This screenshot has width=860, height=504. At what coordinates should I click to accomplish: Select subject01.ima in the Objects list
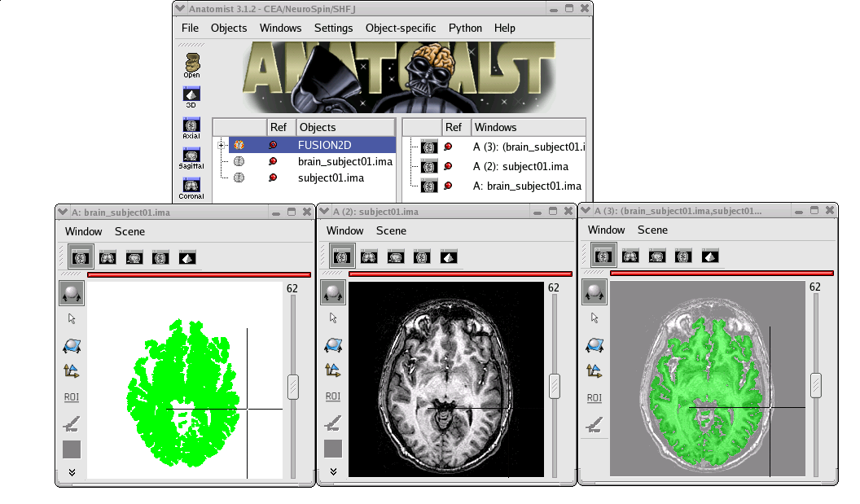click(x=331, y=177)
